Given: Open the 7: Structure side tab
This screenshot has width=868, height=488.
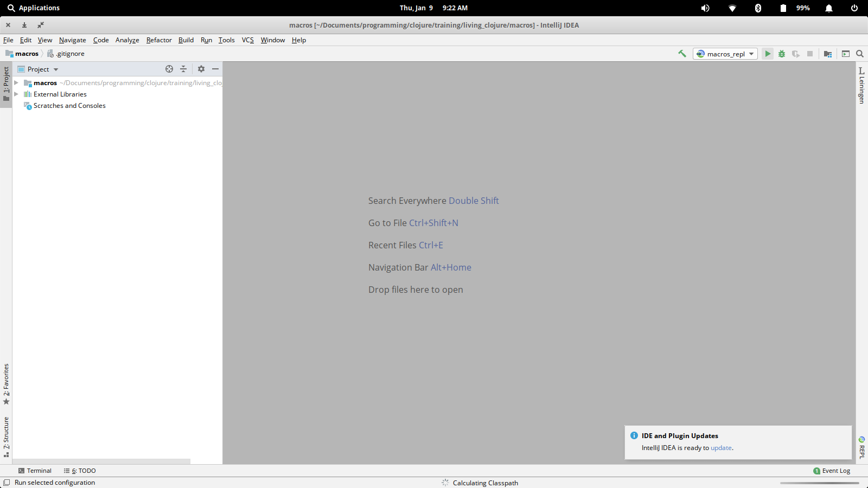Looking at the screenshot, I should click(x=6, y=437).
